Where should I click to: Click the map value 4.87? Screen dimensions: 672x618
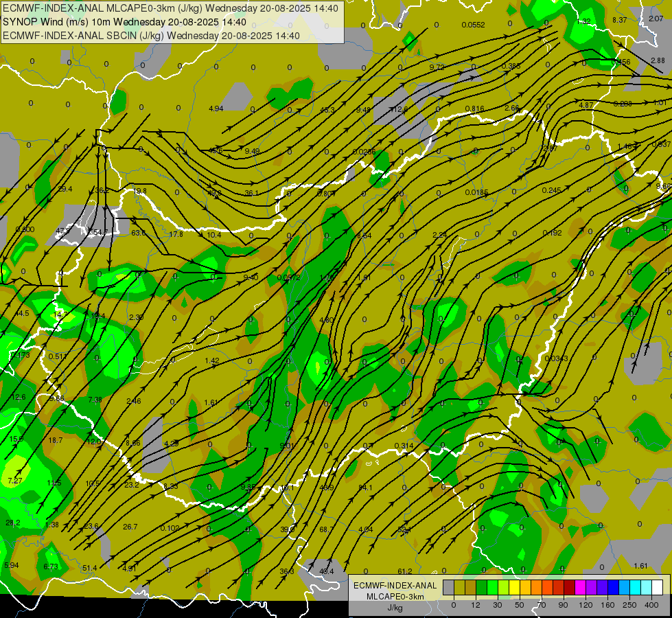pos(586,105)
